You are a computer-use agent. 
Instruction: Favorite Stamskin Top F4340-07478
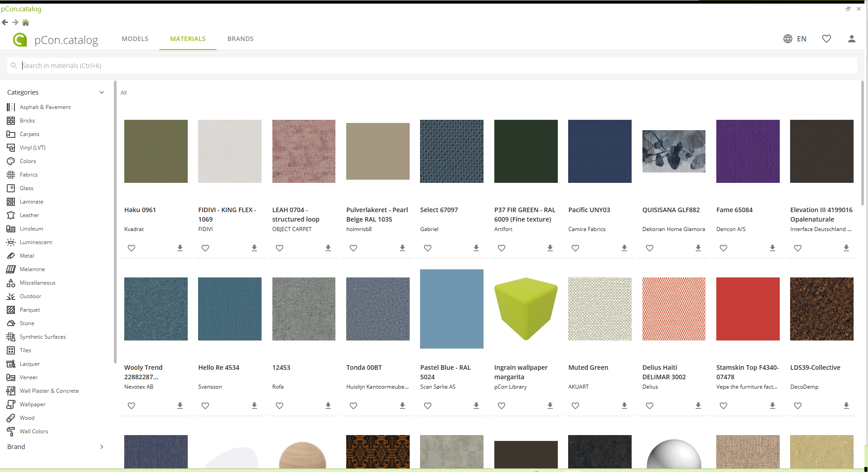pyautogui.click(x=723, y=405)
